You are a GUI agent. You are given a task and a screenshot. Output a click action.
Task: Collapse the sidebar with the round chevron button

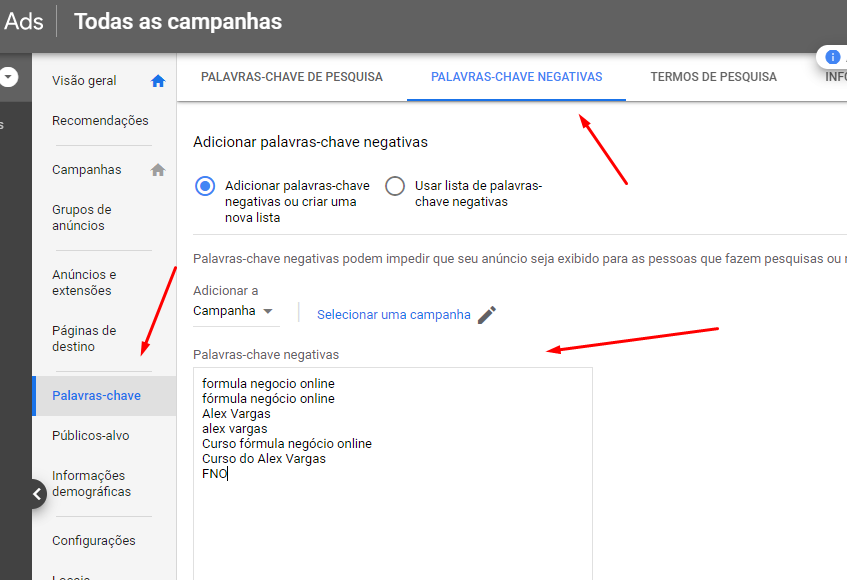tap(37, 494)
